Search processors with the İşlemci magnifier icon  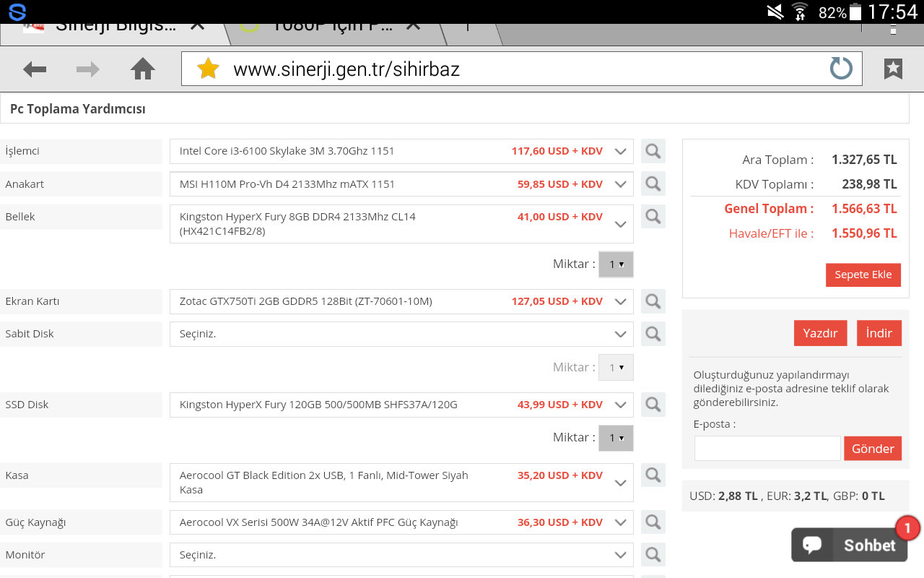click(653, 151)
